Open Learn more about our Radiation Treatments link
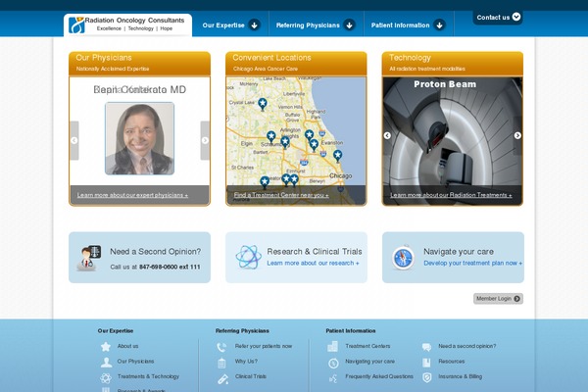 coord(451,195)
